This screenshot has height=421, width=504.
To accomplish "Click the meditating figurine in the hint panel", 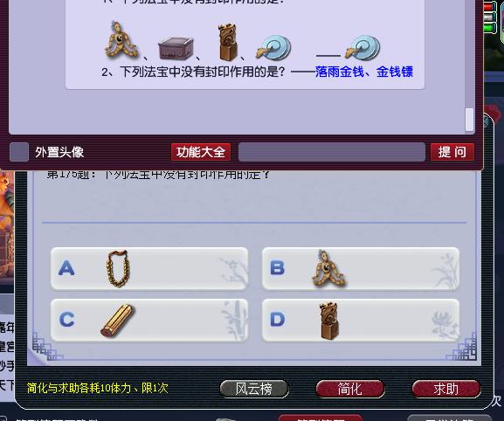I will 121,40.
